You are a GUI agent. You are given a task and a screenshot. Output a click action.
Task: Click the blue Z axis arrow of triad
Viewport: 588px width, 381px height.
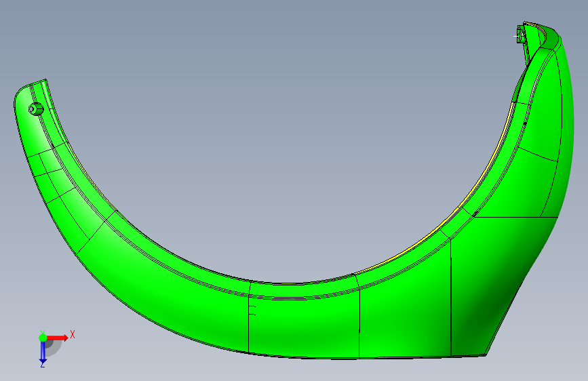click(x=43, y=353)
